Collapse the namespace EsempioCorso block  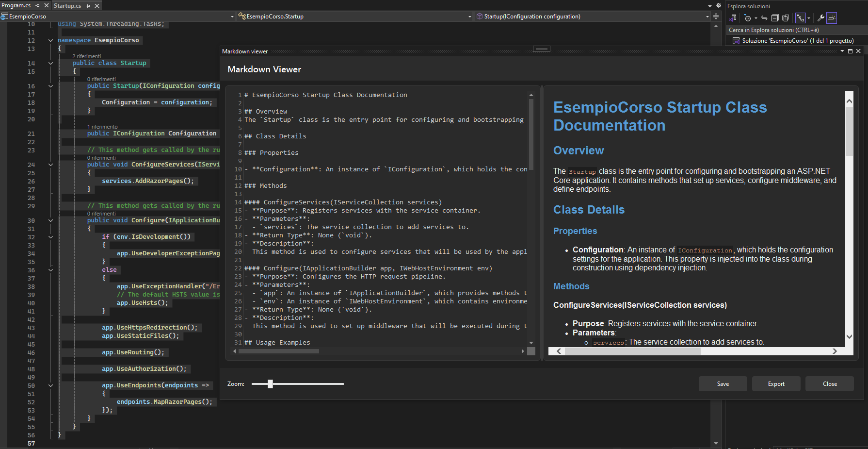(50, 40)
